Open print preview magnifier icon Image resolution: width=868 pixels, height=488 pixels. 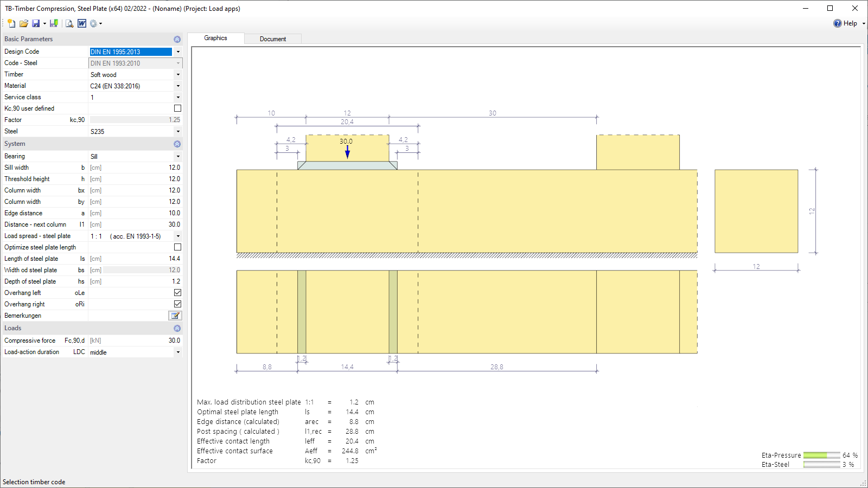click(x=69, y=23)
